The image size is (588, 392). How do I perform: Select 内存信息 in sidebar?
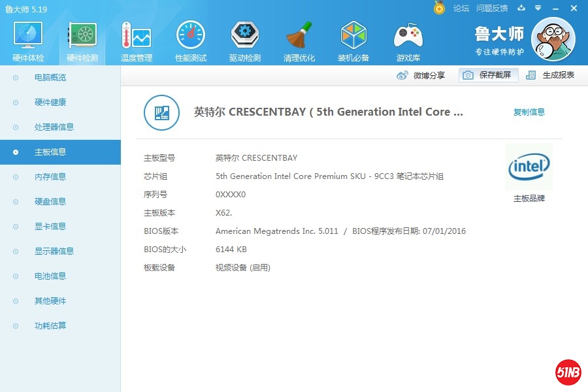click(60, 176)
